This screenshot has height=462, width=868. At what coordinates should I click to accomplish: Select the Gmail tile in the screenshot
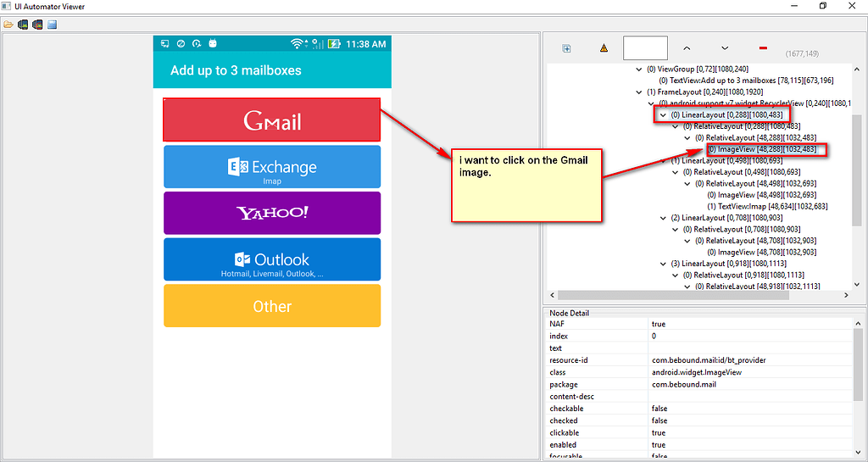tap(272, 120)
